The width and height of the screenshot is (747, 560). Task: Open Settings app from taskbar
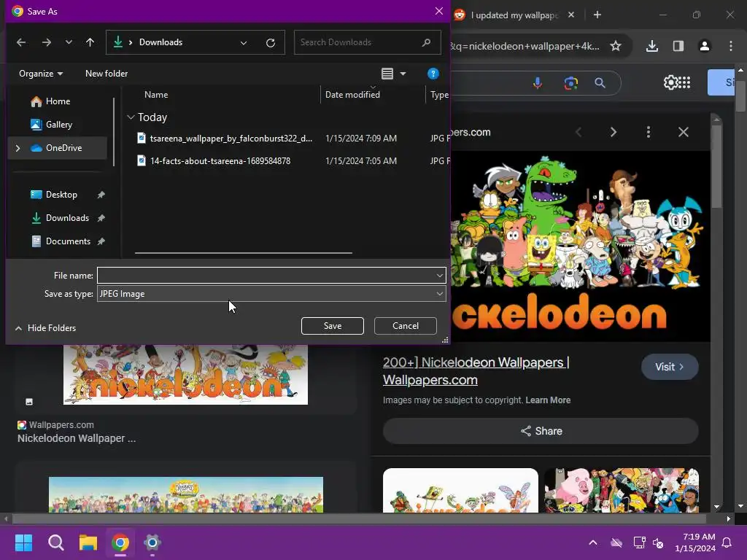152,542
